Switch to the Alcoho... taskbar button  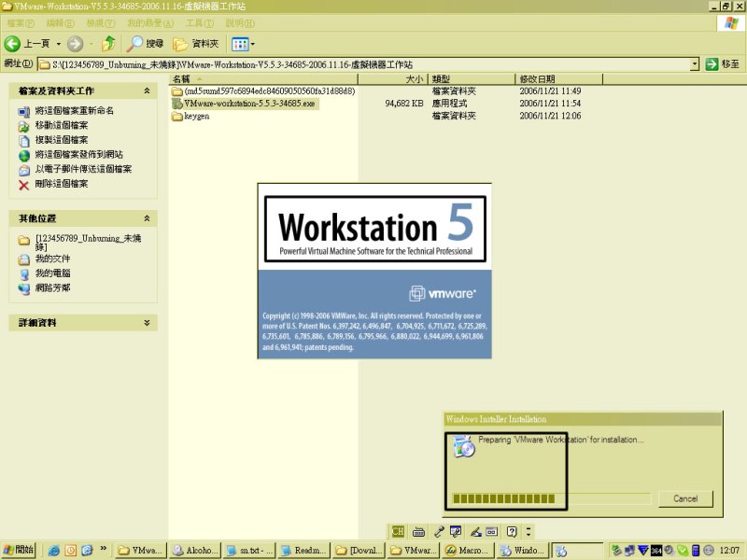coord(195,551)
